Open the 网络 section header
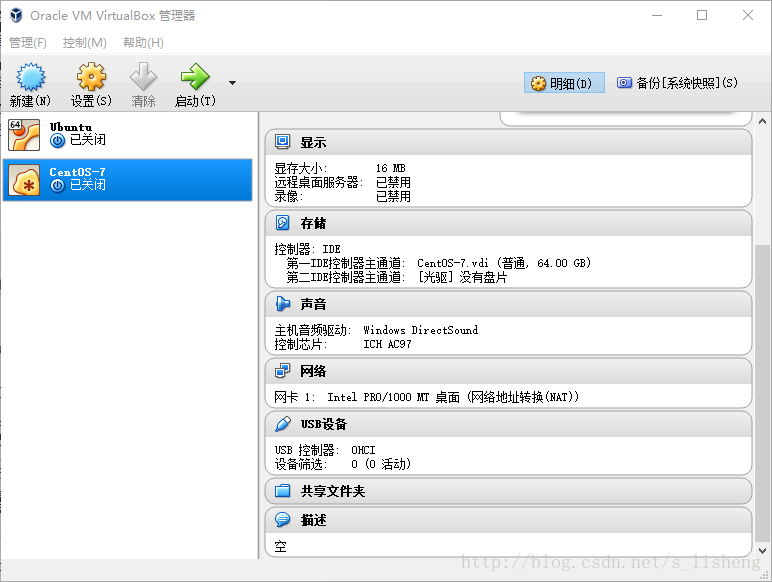 508,371
